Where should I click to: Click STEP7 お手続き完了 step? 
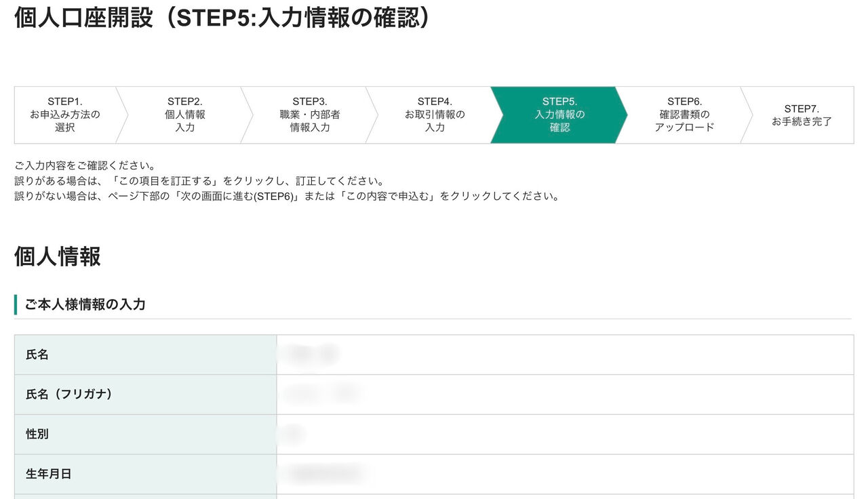click(x=802, y=115)
